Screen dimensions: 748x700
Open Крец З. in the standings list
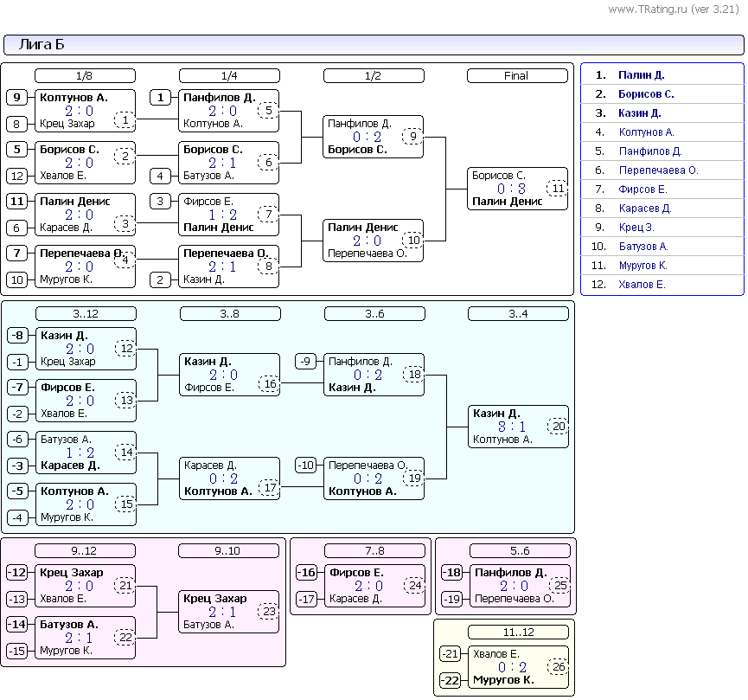coord(636,228)
